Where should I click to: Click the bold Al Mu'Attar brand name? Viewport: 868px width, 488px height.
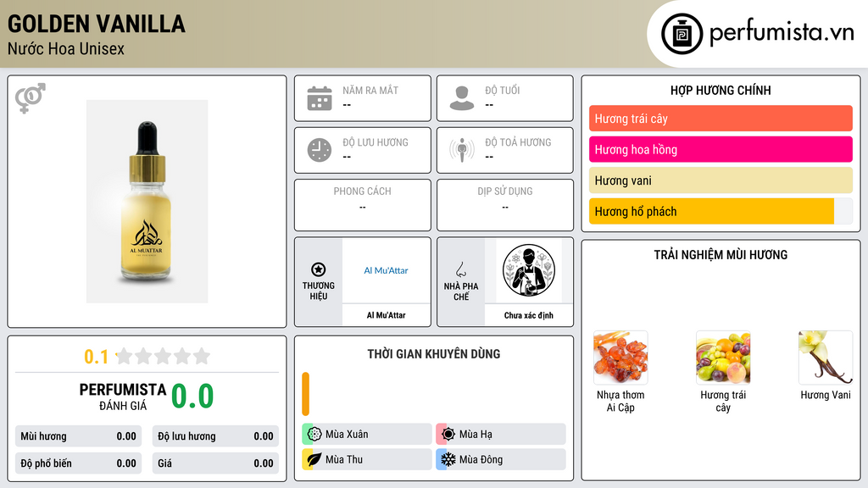tap(386, 315)
